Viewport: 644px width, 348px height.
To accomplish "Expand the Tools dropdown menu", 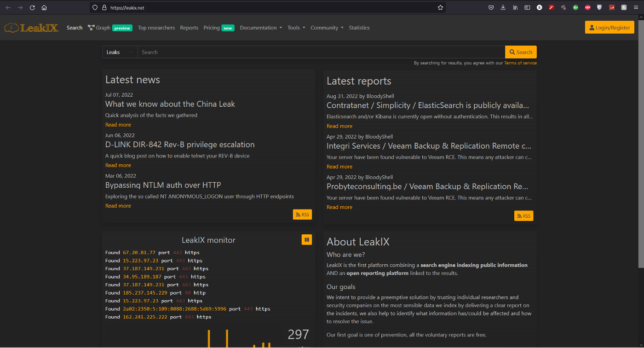I will (296, 28).
